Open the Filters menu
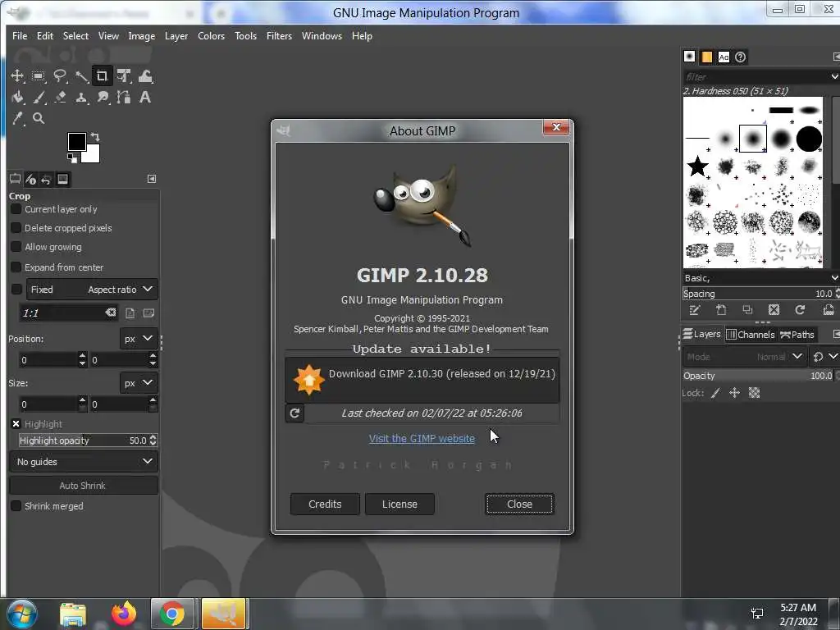Image resolution: width=840 pixels, height=630 pixels. point(279,36)
